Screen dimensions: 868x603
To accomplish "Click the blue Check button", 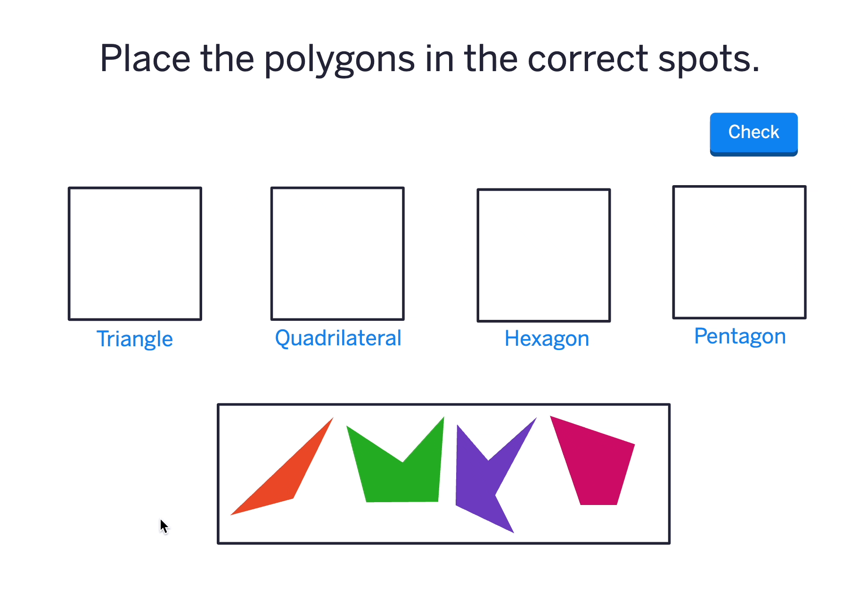I will tap(753, 133).
